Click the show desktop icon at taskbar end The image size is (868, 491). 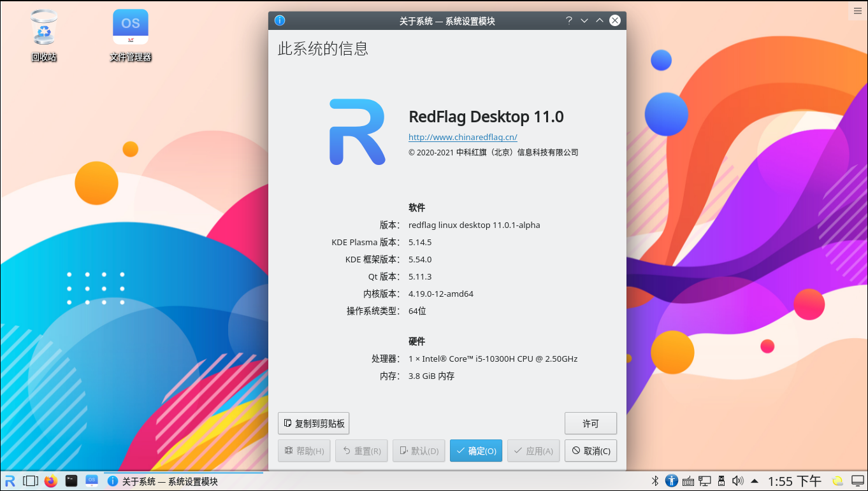(857, 481)
